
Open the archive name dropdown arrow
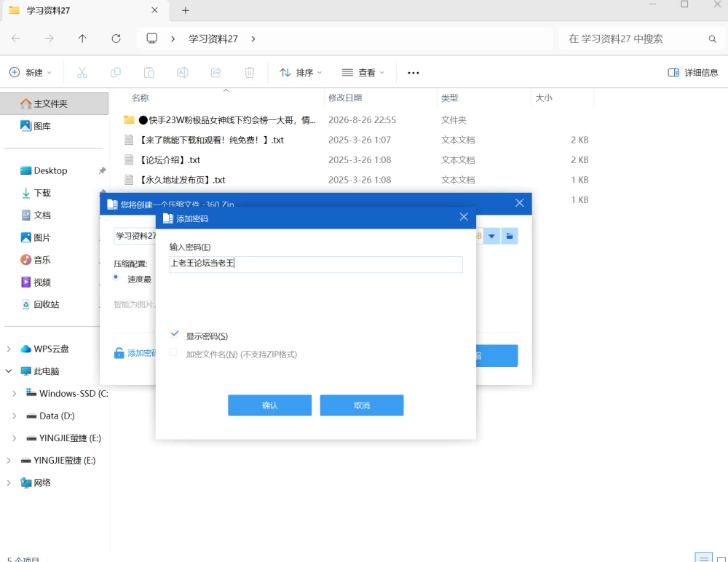pos(491,236)
